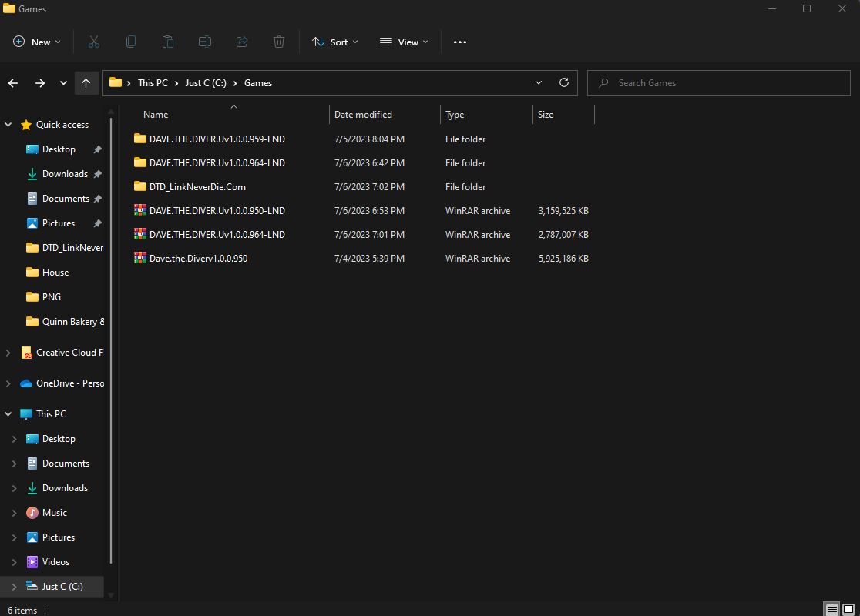Open the address bar history dropdown
This screenshot has height=616, width=860.
(538, 82)
